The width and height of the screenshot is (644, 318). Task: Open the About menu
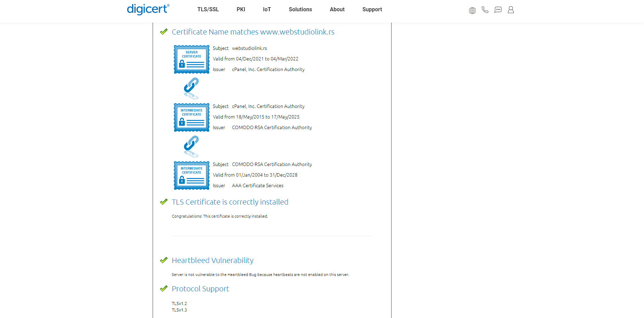click(337, 10)
